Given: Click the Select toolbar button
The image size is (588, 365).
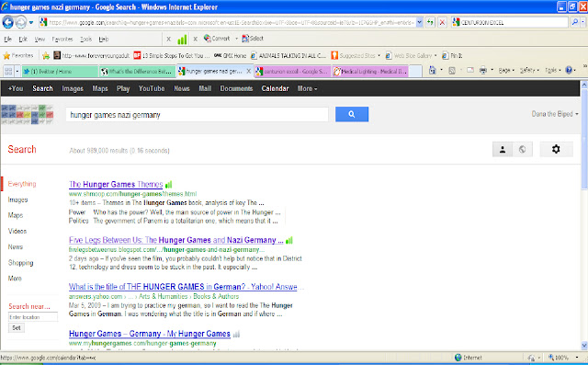Looking at the screenshot, I should [253, 39].
